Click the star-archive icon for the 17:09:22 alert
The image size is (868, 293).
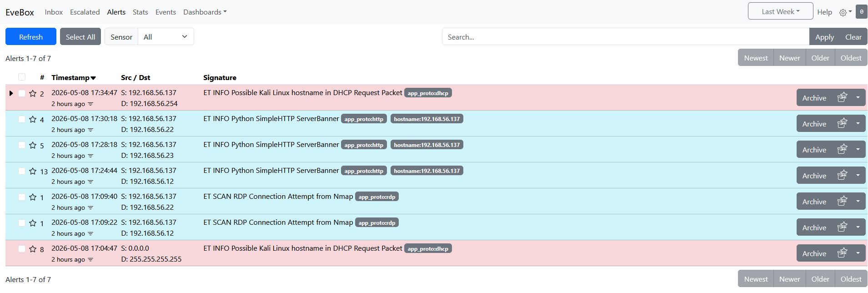[x=843, y=227]
